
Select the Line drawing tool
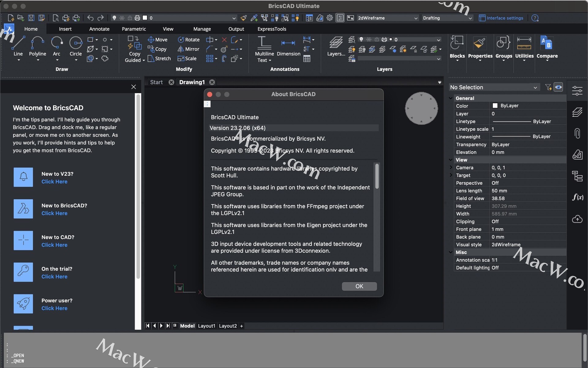click(18, 46)
